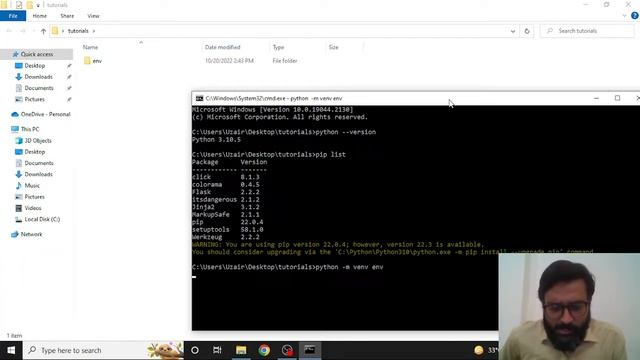This screenshot has width=640, height=360.
Task: Click tutorials in the address path
Action: click(78, 31)
